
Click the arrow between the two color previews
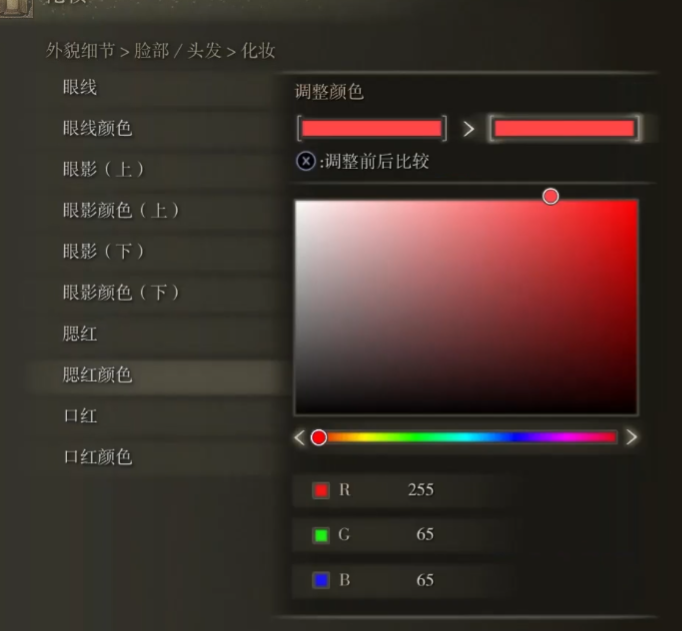pyautogui.click(x=468, y=129)
